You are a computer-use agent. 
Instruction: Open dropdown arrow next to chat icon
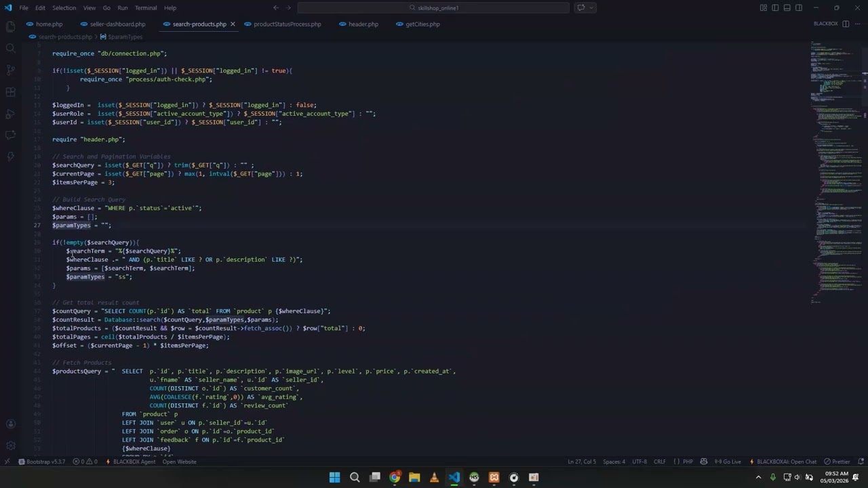[x=592, y=7]
